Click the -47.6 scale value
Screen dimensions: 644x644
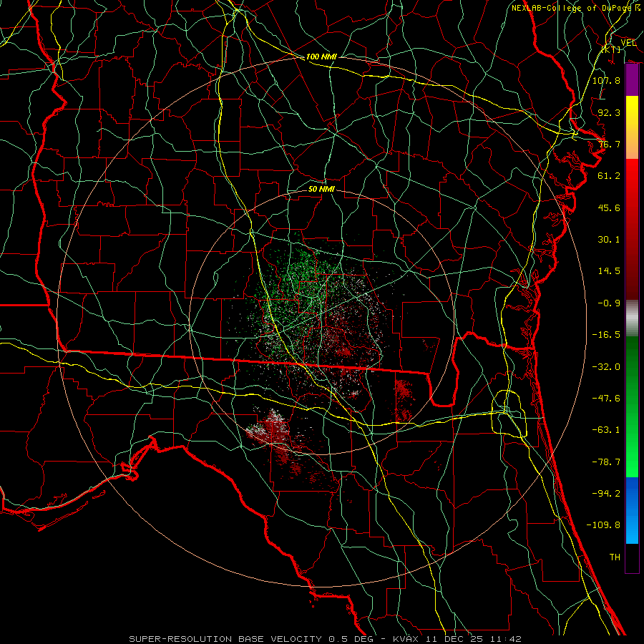(606, 399)
